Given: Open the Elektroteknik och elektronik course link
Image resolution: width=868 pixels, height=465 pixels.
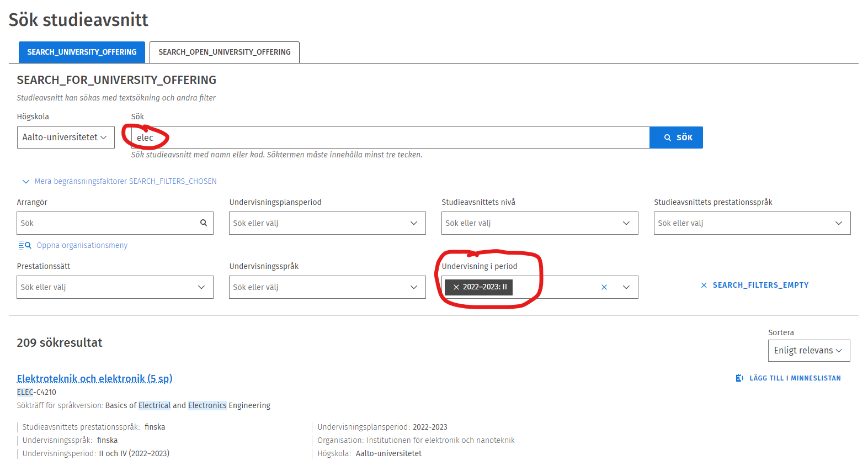Looking at the screenshot, I should click(94, 378).
